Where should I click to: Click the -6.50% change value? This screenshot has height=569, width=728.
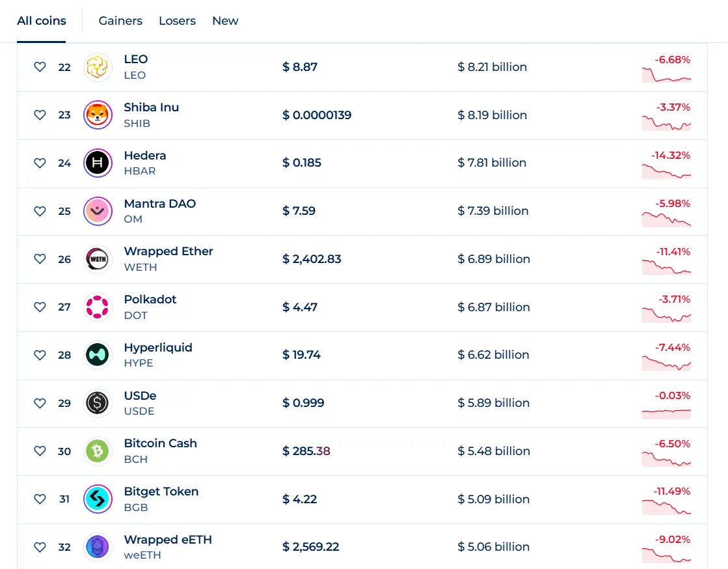click(x=672, y=443)
